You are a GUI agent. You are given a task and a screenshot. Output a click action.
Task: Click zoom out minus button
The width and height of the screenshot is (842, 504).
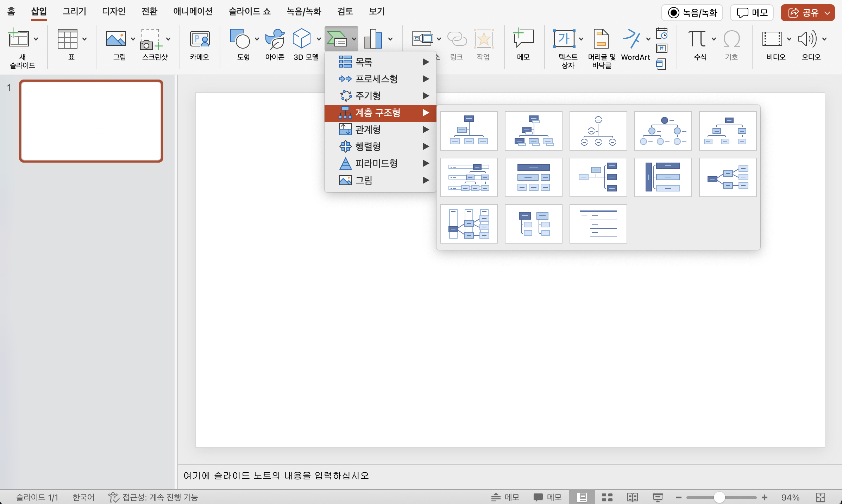pyautogui.click(x=678, y=497)
